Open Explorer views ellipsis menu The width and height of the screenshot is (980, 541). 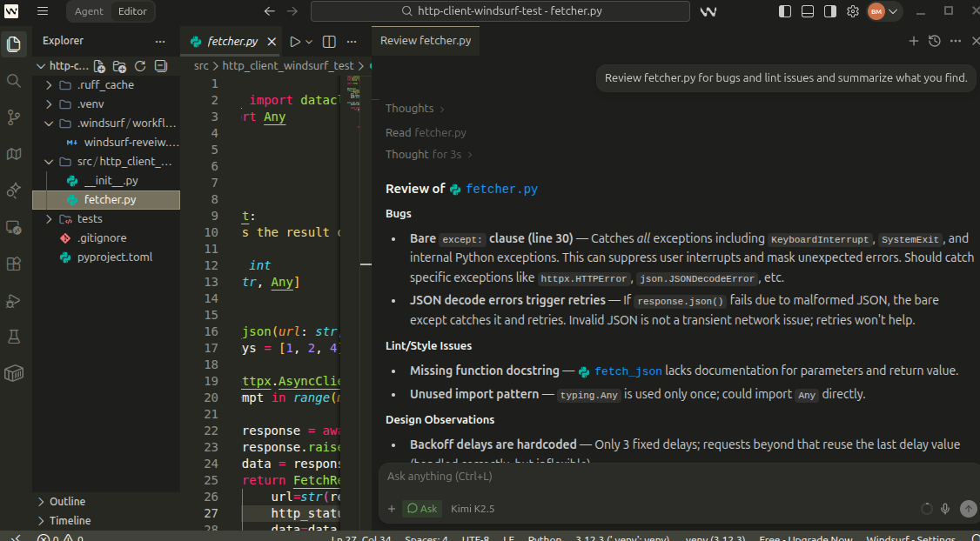point(160,41)
